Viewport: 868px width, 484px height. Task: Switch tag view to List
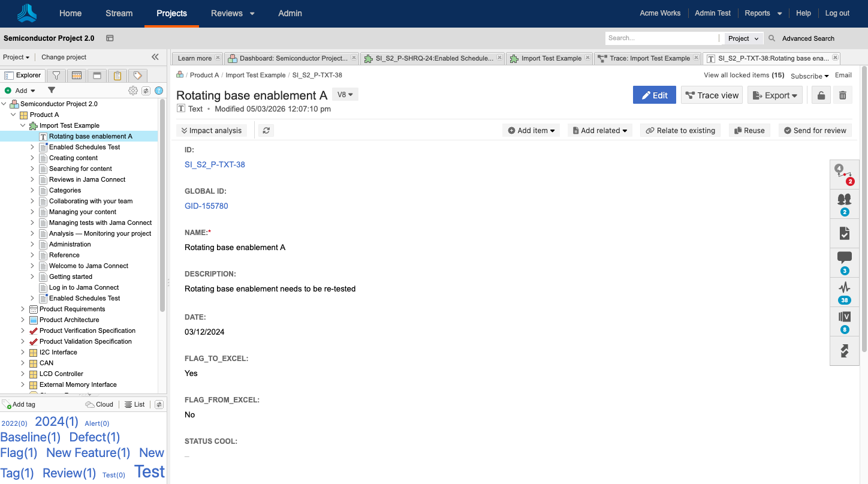(x=135, y=404)
